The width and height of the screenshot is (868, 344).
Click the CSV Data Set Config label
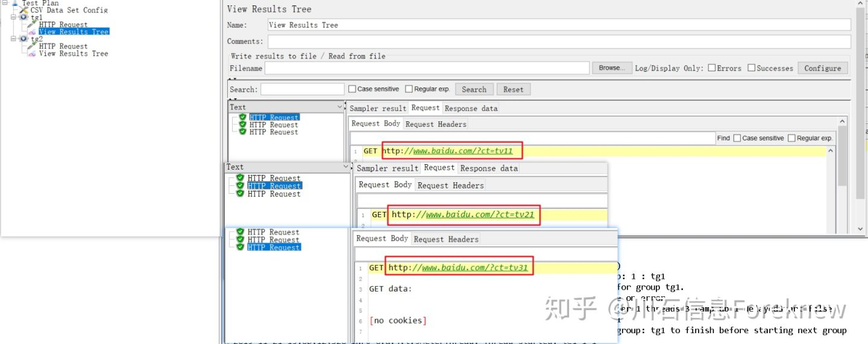point(69,10)
